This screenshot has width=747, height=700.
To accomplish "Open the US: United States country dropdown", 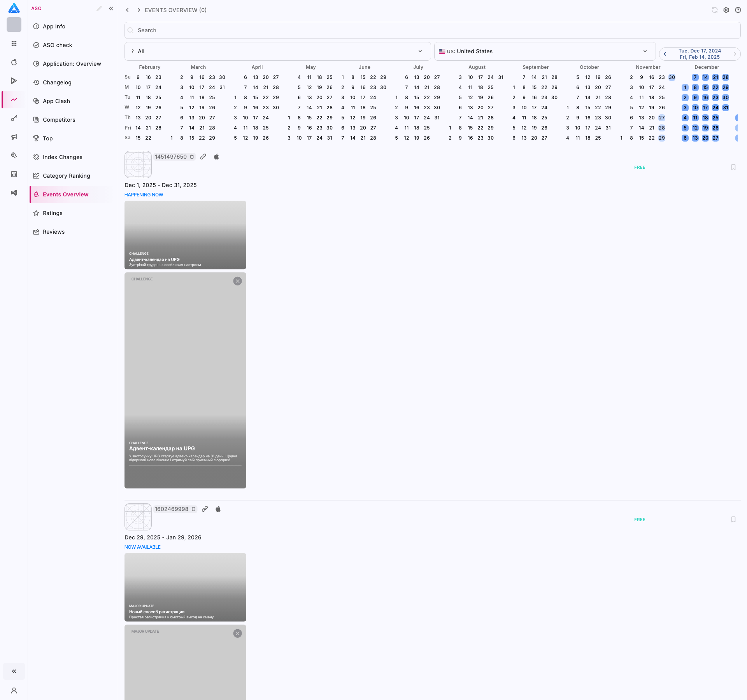I will pos(545,51).
